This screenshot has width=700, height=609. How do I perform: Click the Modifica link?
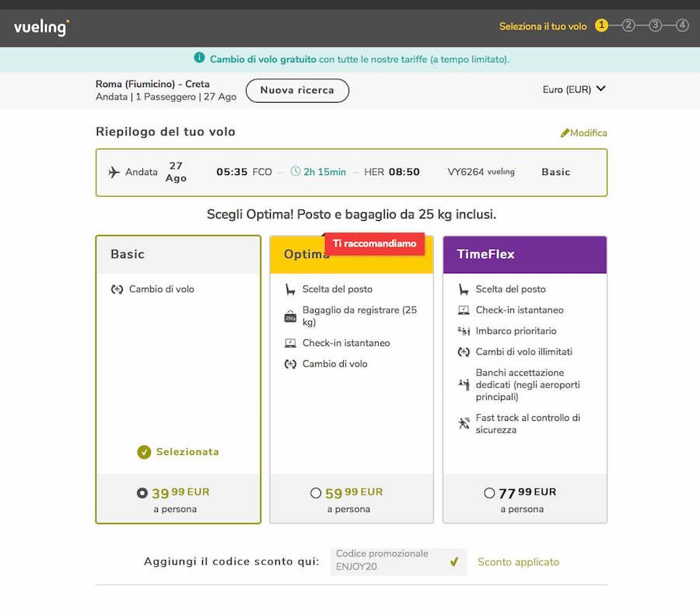(x=583, y=133)
